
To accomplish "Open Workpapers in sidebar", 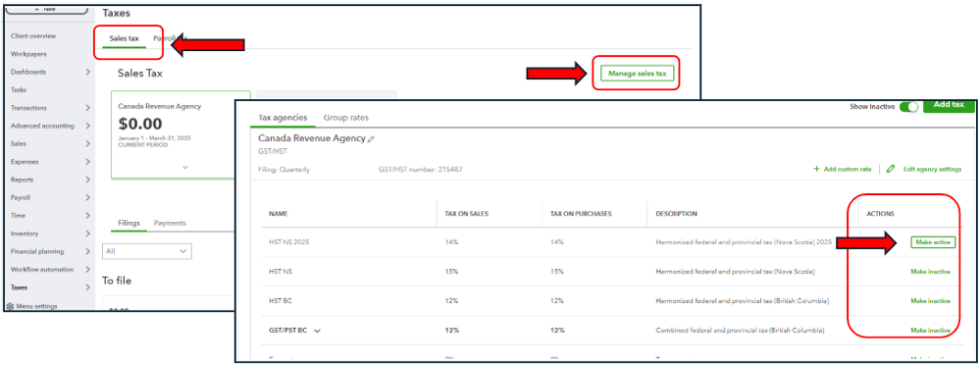I will coord(28,54).
